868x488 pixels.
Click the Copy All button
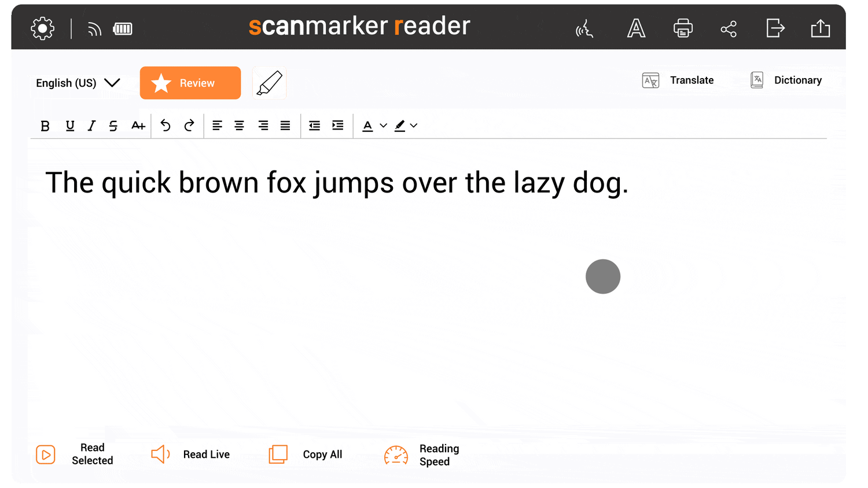[x=306, y=454]
